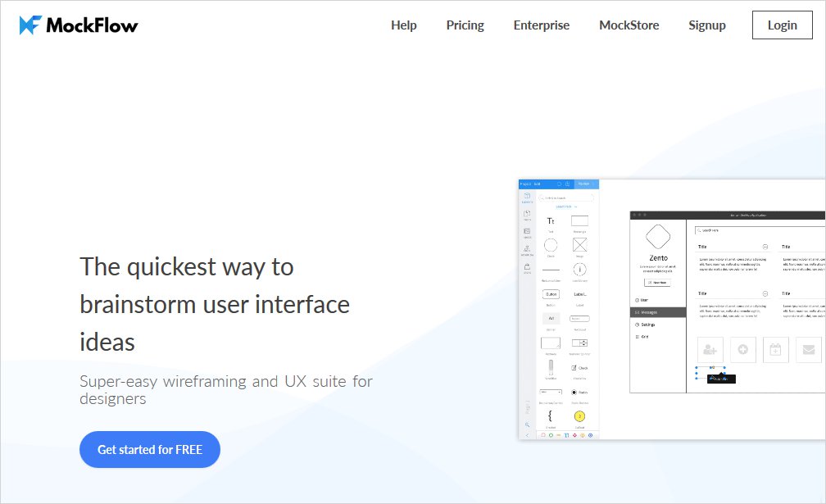Go to the Pricing page
Image resolution: width=826 pixels, height=504 pixels.
coord(465,25)
